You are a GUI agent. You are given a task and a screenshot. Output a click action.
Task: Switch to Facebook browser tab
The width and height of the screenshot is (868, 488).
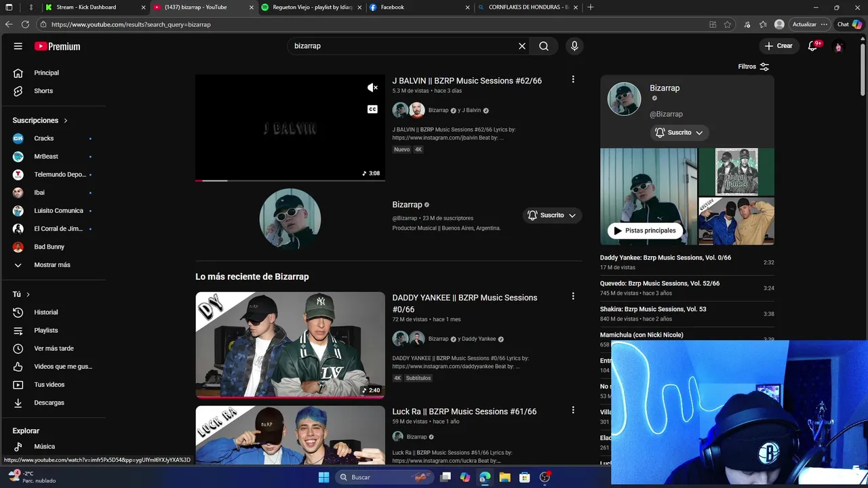[x=419, y=7]
